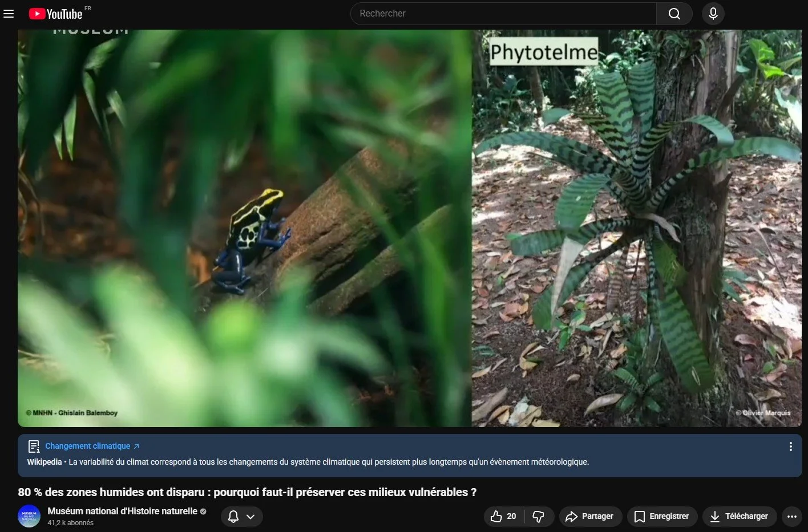The height and width of the screenshot is (532, 808).
Task: Click the 41,2 k abonnés text
Action: tap(70, 523)
